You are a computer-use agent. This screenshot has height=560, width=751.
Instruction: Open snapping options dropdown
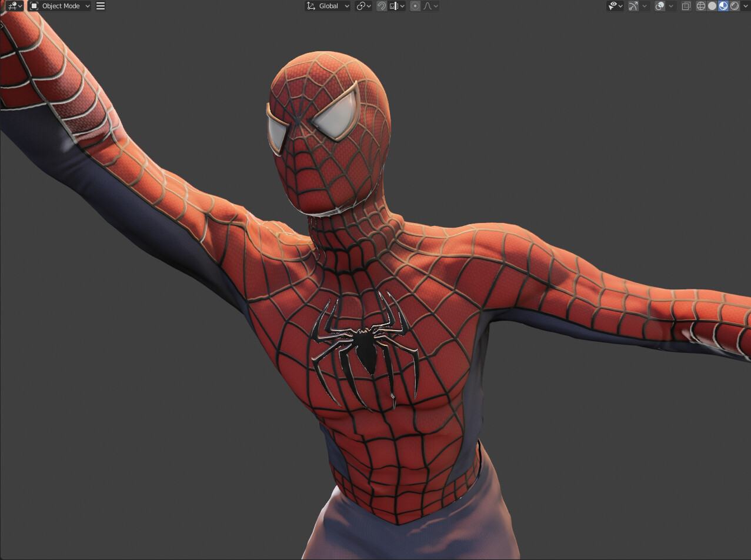397,6
